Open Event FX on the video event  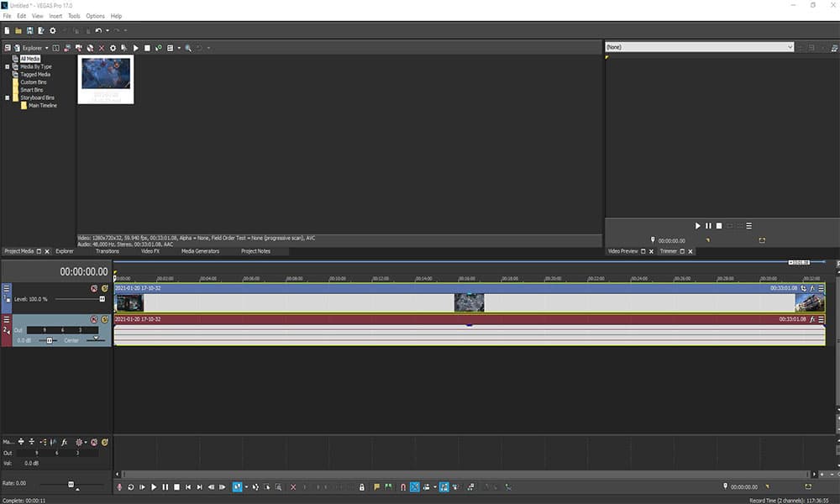click(x=812, y=288)
